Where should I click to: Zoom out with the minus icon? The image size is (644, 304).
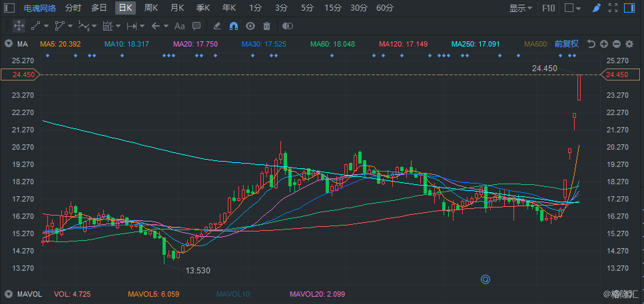tap(617, 44)
